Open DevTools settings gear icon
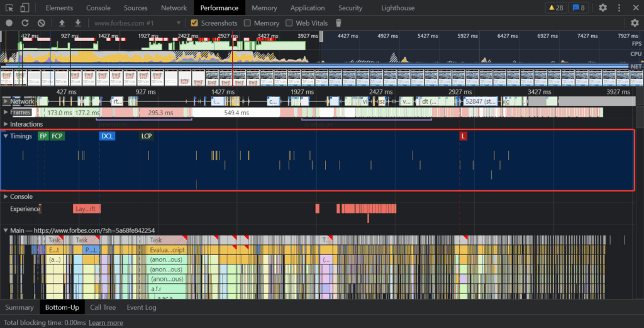 point(602,8)
